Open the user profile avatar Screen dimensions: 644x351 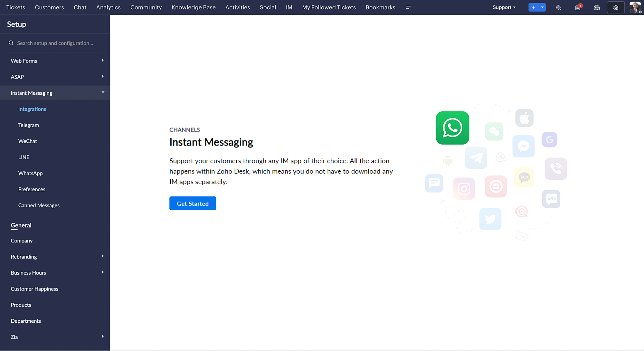(635, 7)
